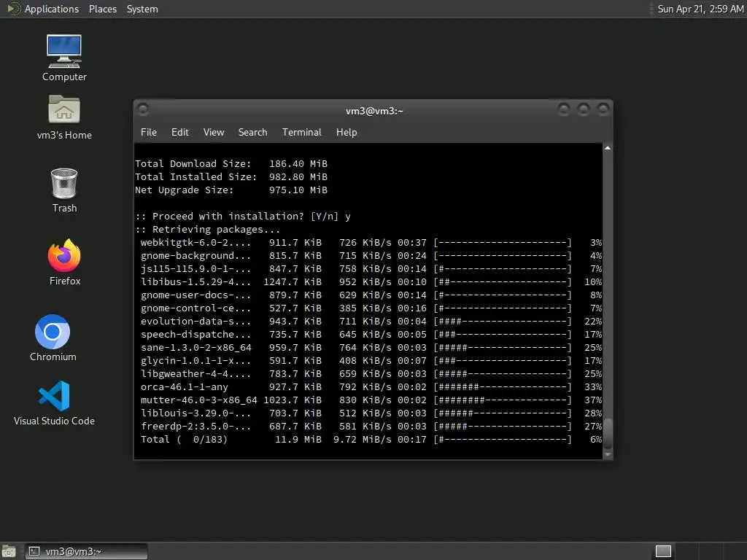The height and width of the screenshot is (560, 747).
Task: Click the '37%' value on mutter row
Action: coord(593,400)
